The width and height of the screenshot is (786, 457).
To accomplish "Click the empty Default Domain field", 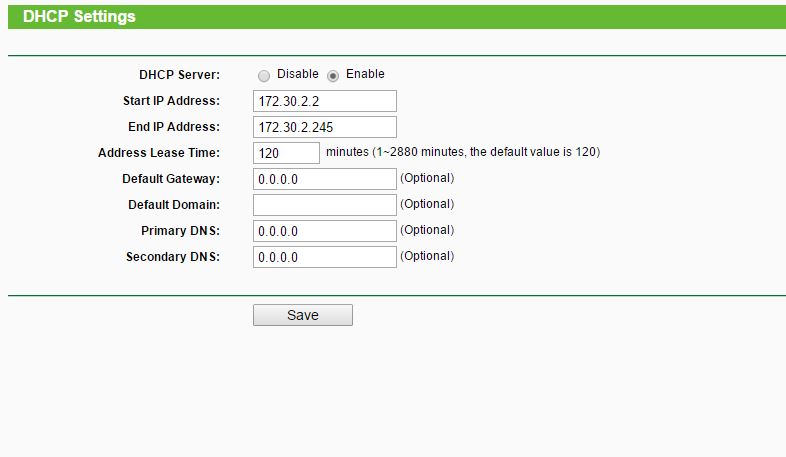I will click(x=325, y=205).
